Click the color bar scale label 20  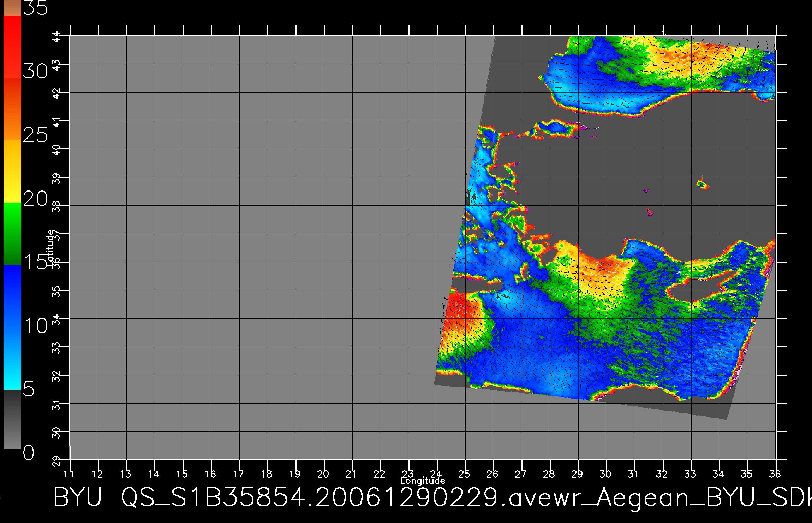point(35,199)
